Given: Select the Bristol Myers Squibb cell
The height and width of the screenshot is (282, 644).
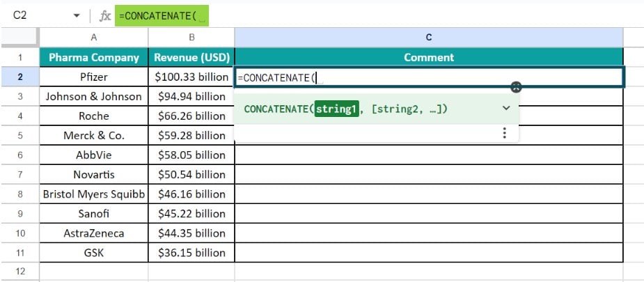Looking at the screenshot, I should tap(94, 194).
